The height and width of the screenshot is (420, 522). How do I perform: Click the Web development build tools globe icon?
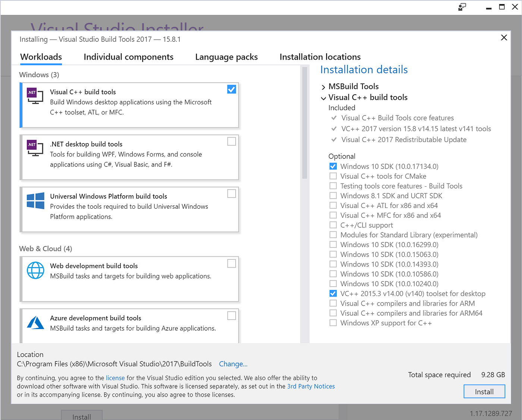(x=35, y=271)
